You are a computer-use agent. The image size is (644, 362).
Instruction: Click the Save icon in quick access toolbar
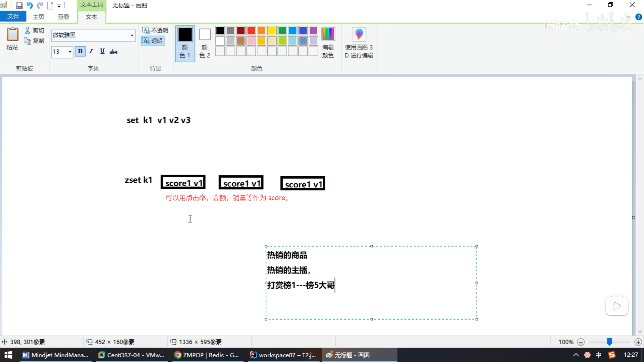[19, 5]
